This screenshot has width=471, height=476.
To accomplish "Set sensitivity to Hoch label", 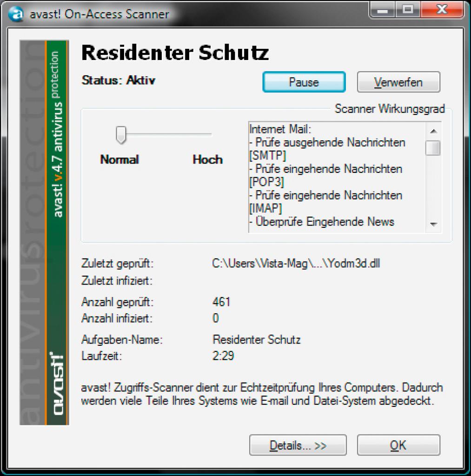I will [x=208, y=159].
